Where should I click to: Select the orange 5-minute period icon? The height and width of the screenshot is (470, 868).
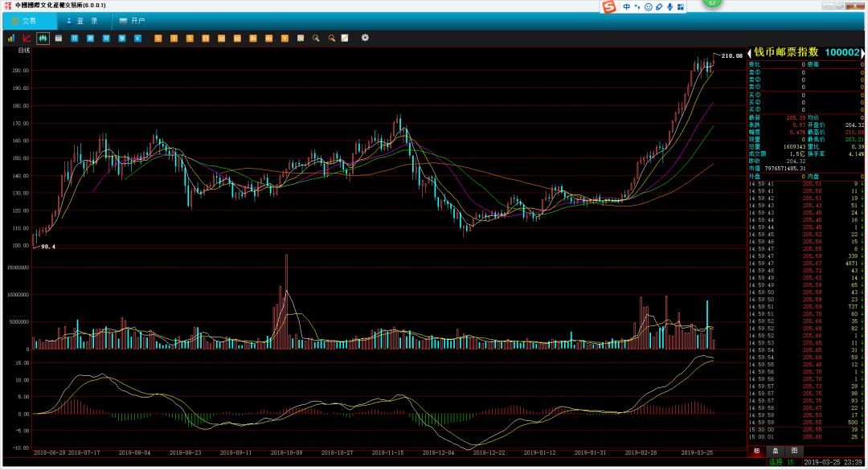(x=190, y=39)
